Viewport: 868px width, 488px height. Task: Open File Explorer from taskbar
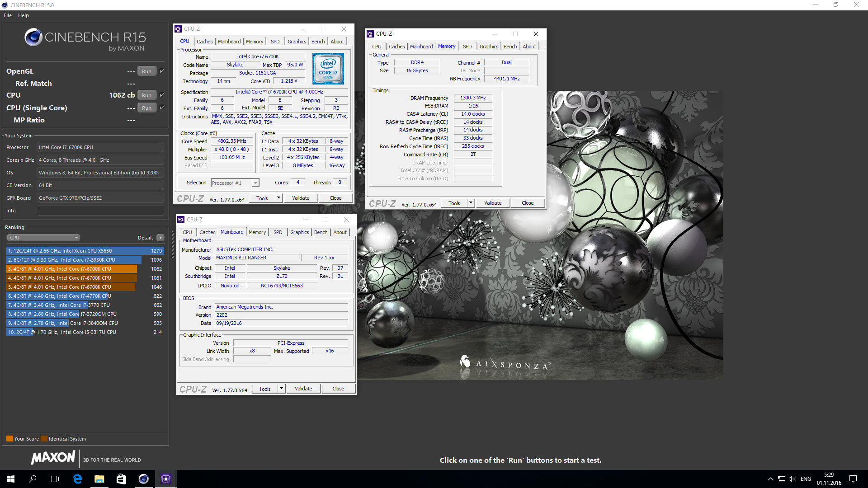tap(99, 479)
